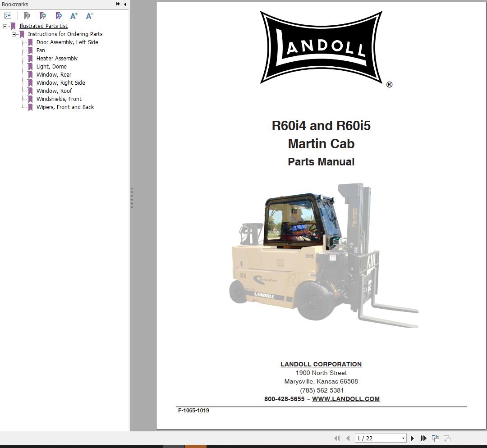Viewport: 487px width, 448px height.
Task: Collapse the Instructions for Ordering Parts node
Action: coord(13,34)
